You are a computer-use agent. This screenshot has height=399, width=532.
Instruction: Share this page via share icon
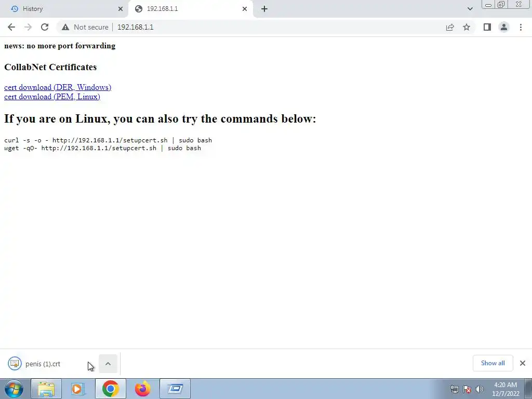[450, 27]
